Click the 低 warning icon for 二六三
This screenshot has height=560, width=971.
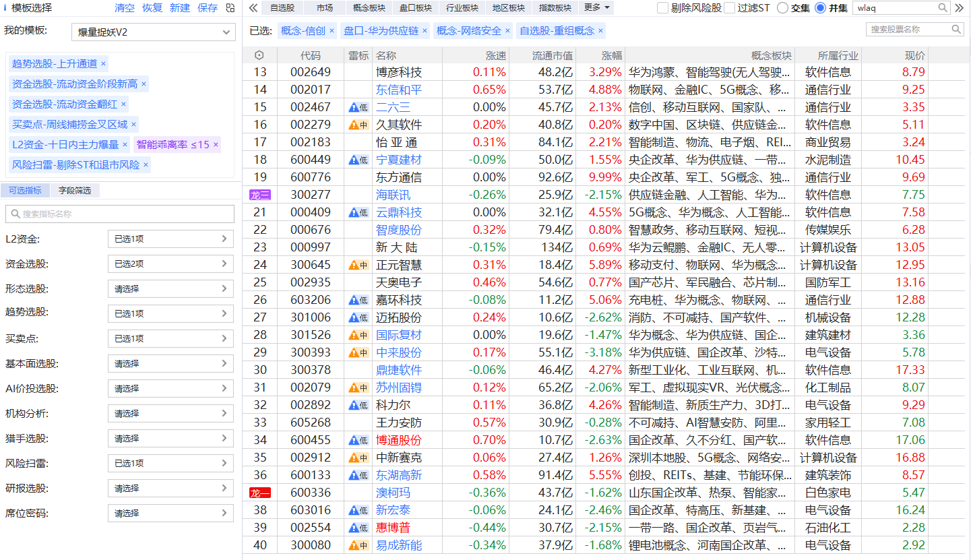[358, 107]
